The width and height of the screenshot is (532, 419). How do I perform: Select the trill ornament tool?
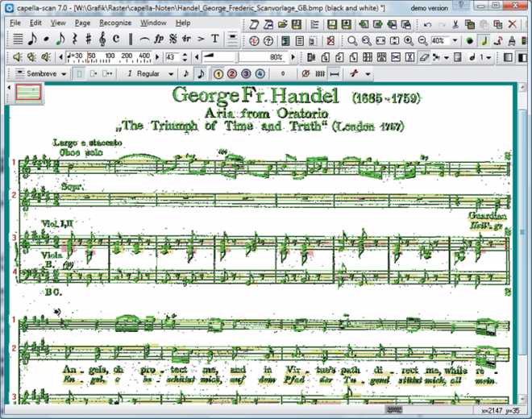point(187,39)
